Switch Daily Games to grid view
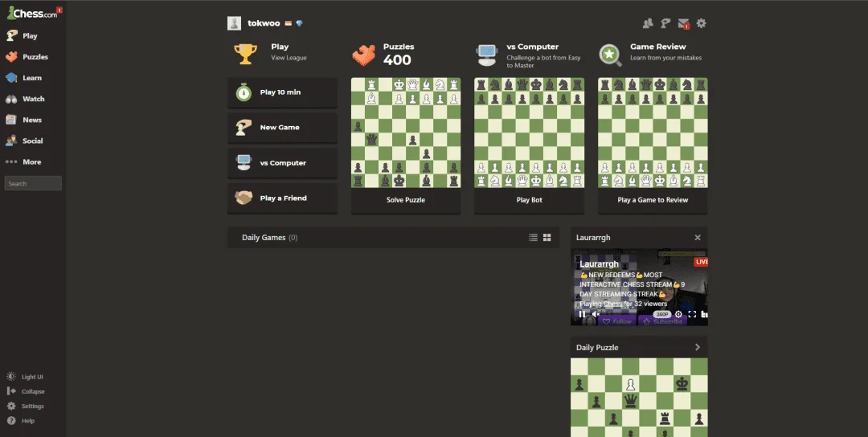This screenshot has width=868, height=437. point(547,237)
